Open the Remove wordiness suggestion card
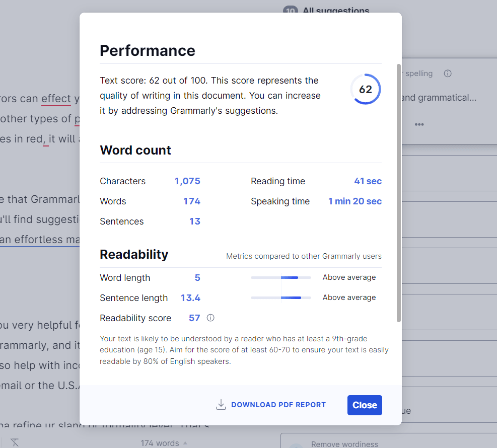Viewport: 497px width, 448px height. click(389, 441)
